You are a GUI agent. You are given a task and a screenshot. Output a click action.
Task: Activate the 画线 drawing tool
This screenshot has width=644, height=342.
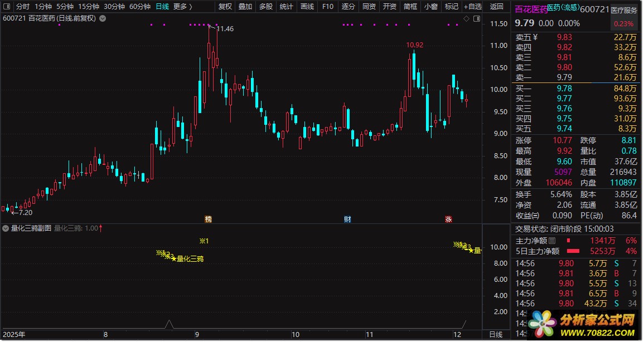tap(307, 7)
